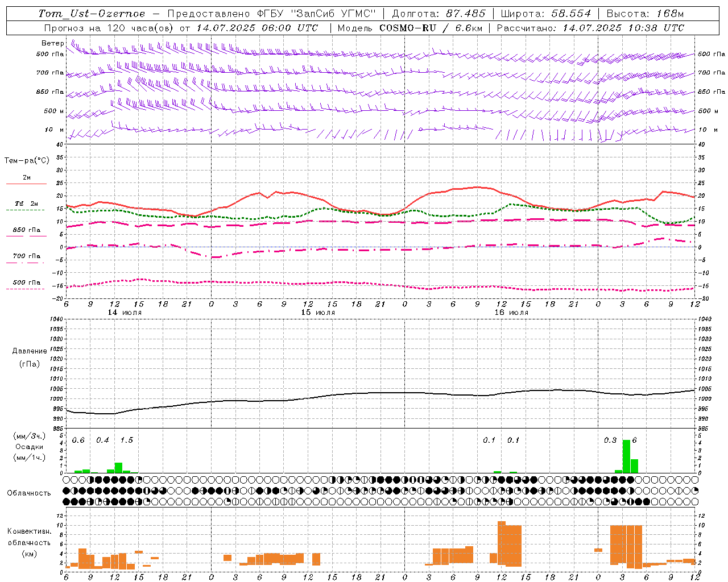
Task: Click the Долгота: 87.485 value
Action: 439,14
